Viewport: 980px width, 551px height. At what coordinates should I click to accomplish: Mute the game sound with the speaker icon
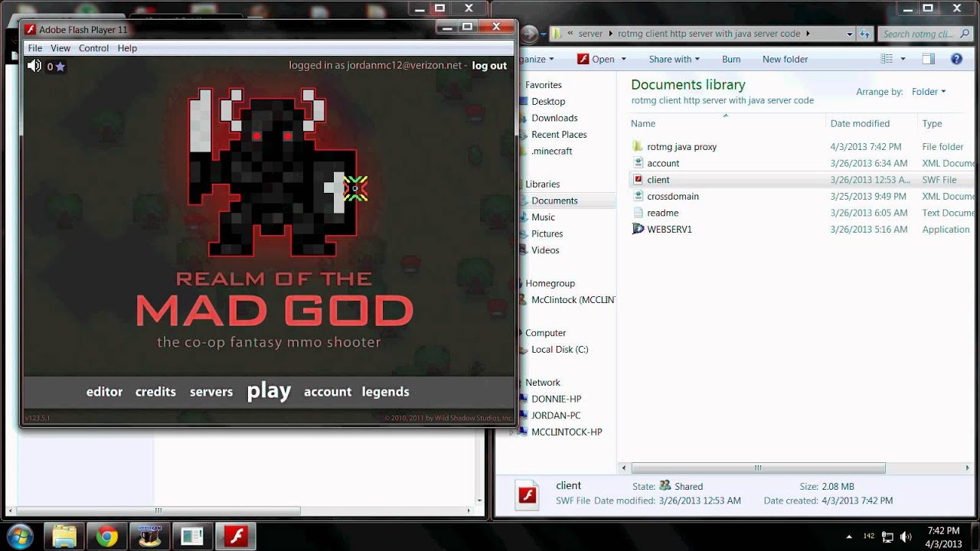click(34, 66)
